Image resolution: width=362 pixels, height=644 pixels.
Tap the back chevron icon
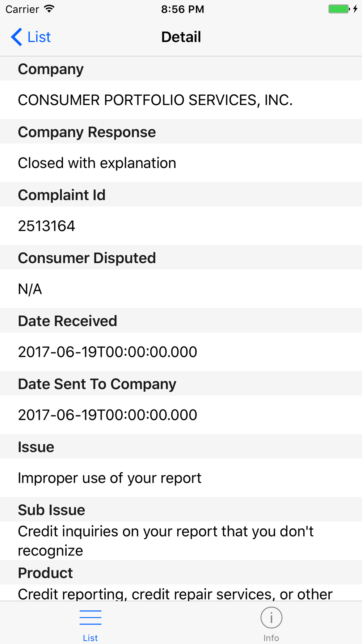17,37
